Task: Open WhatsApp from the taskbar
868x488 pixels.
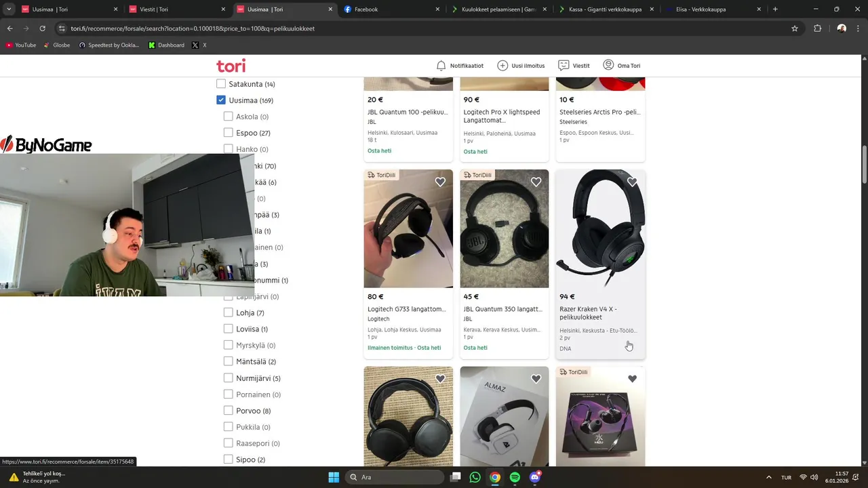Action: 475,477
